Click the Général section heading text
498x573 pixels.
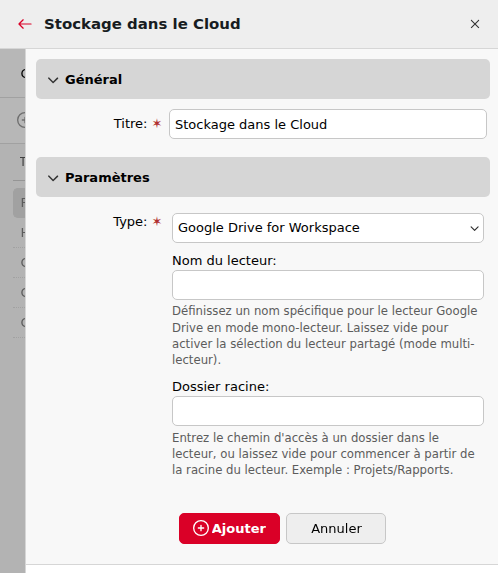coord(94,80)
